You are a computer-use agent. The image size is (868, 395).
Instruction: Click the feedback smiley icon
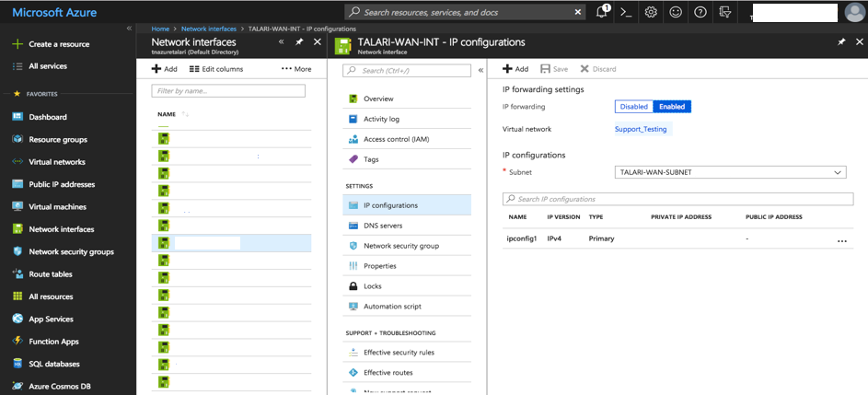click(676, 12)
